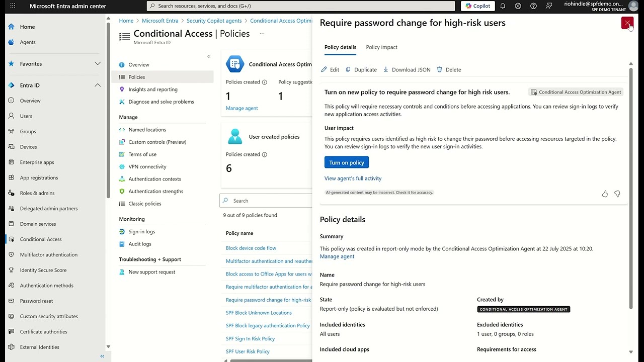Collapse the Conditional Access blade menu

(209, 56)
